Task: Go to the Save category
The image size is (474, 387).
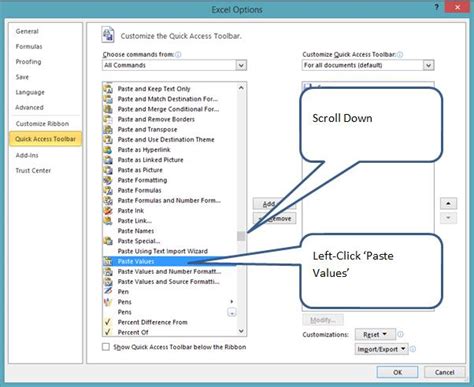Action: 22,77
